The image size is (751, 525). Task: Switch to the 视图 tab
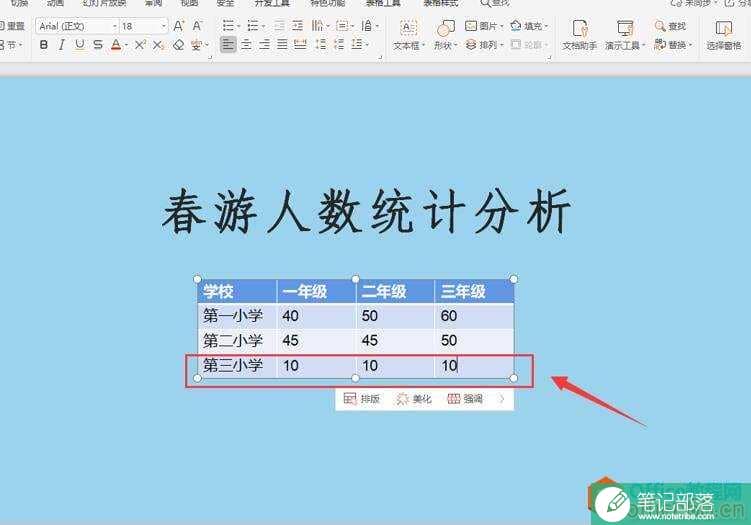click(x=189, y=3)
